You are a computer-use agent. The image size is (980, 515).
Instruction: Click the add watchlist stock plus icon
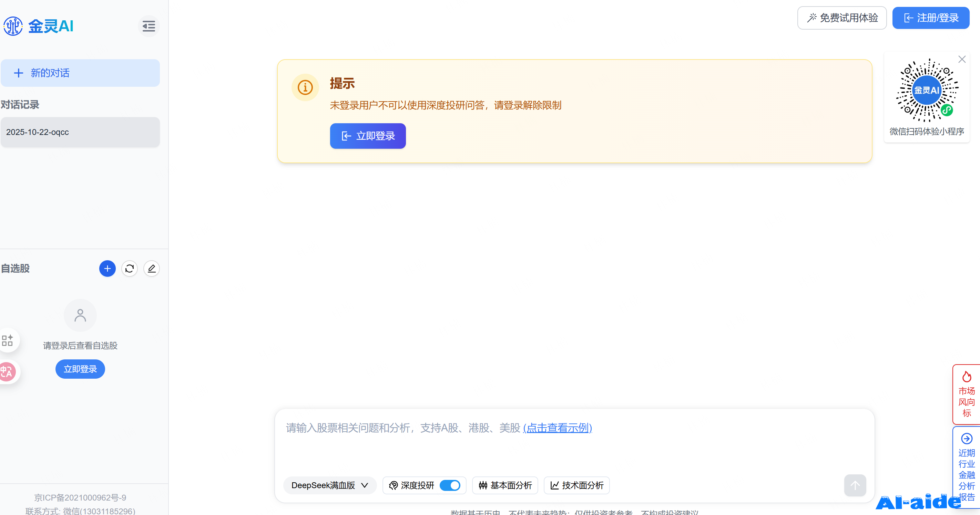coord(107,269)
